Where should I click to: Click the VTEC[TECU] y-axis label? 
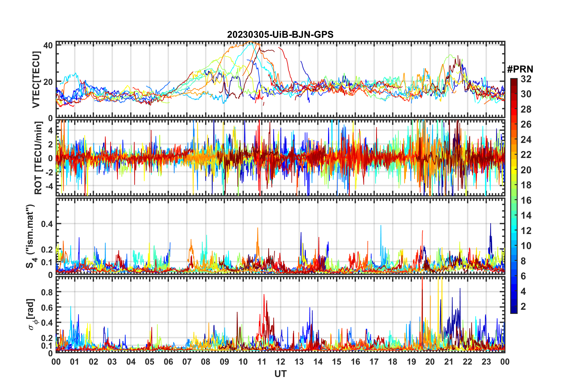tap(36, 80)
